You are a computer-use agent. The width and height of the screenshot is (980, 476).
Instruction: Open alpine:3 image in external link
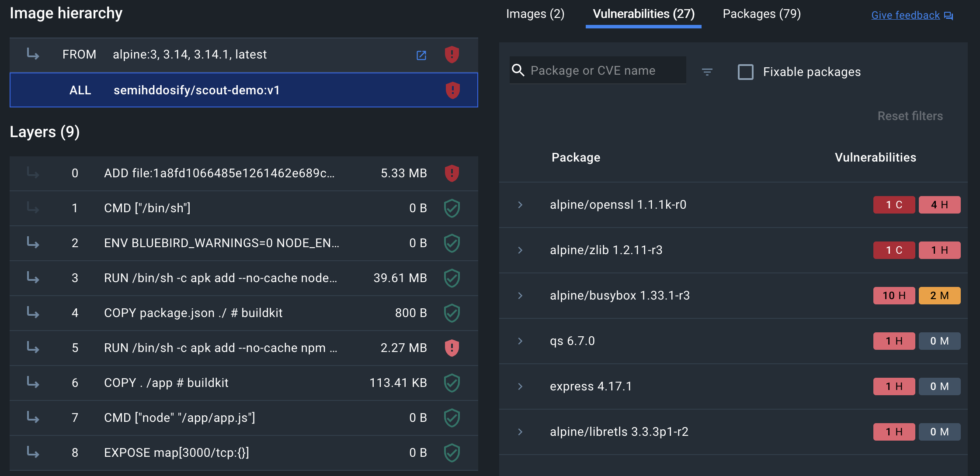[x=421, y=55]
